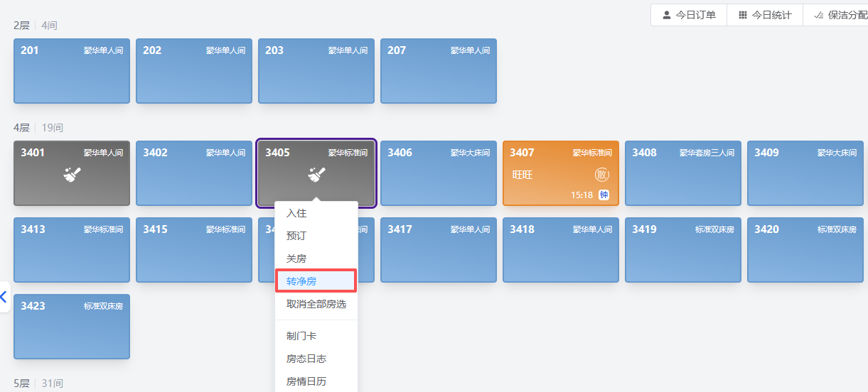Select 关房 in the context menu
Screen dimensions: 868x392
click(316, 258)
